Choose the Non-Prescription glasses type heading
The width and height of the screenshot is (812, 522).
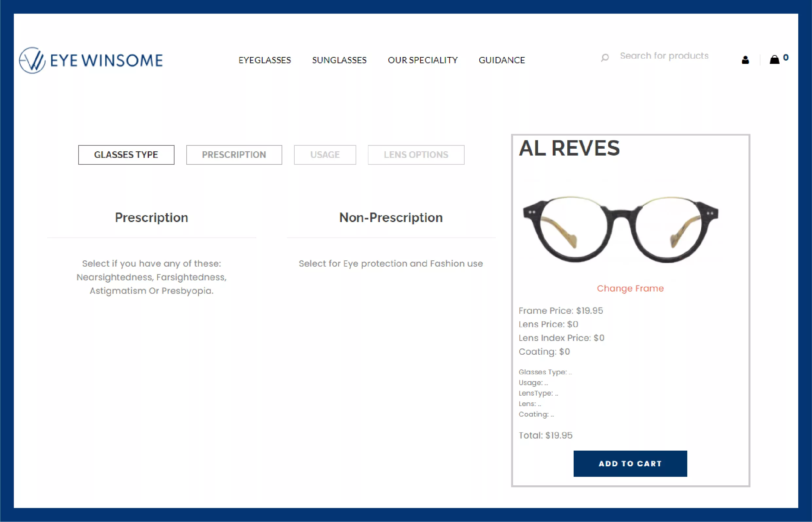pos(391,218)
